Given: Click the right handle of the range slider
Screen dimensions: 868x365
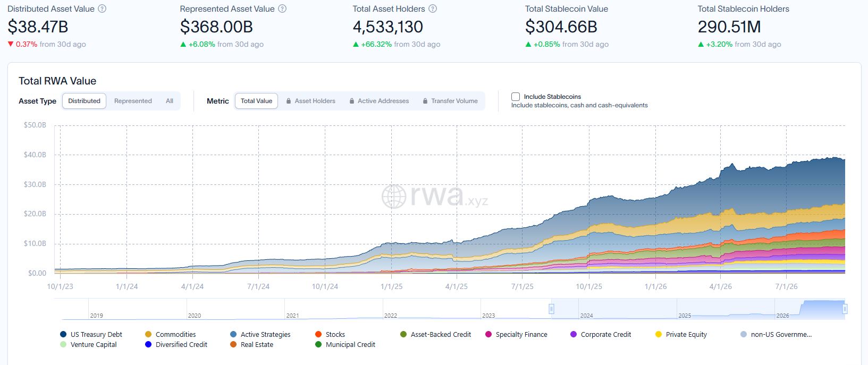Looking at the screenshot, I should (845, 309).
